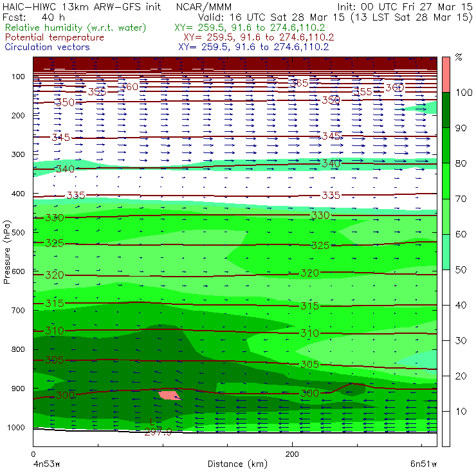Screen dimensions: 476x476
Task: Click the '4n53w' start coordinate label
Action: 46,464
